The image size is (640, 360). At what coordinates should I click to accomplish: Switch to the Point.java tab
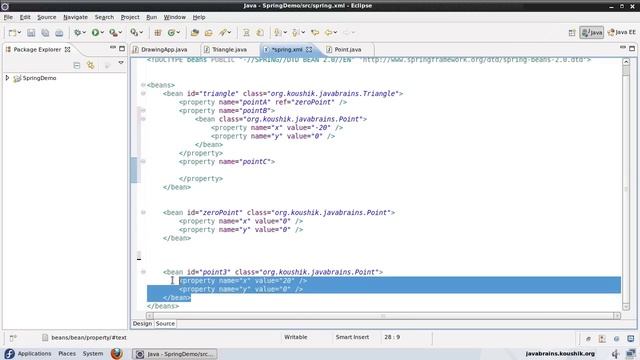(348, 49)
